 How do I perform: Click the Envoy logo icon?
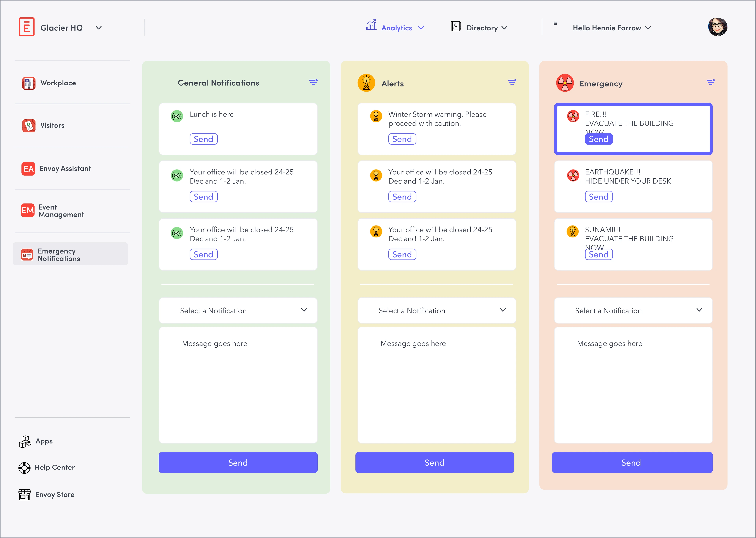pos(27,27)
